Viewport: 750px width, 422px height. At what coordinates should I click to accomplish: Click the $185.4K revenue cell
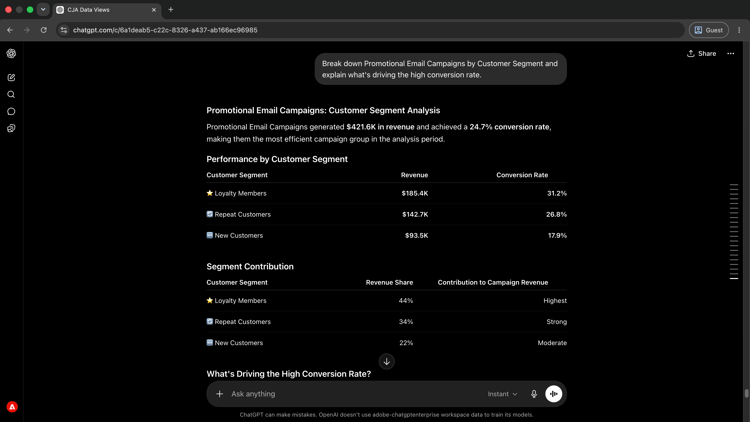pyautogui.click(x=415, y=193)
